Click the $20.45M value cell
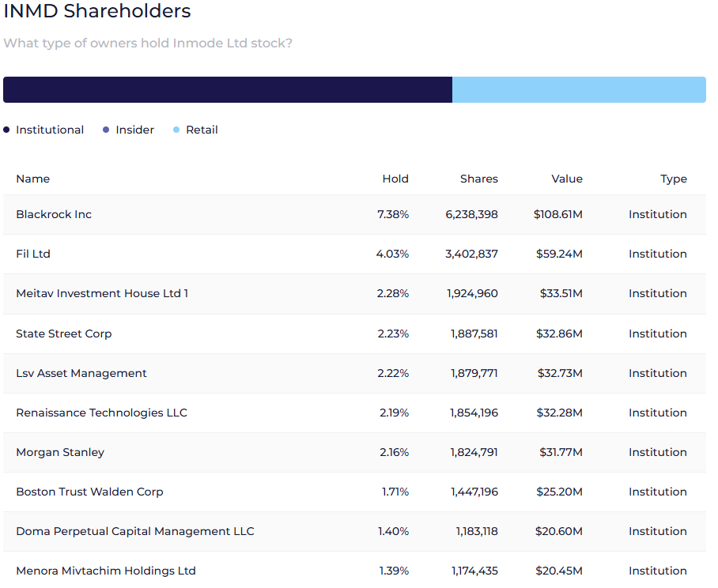 [x=559, y=571]
